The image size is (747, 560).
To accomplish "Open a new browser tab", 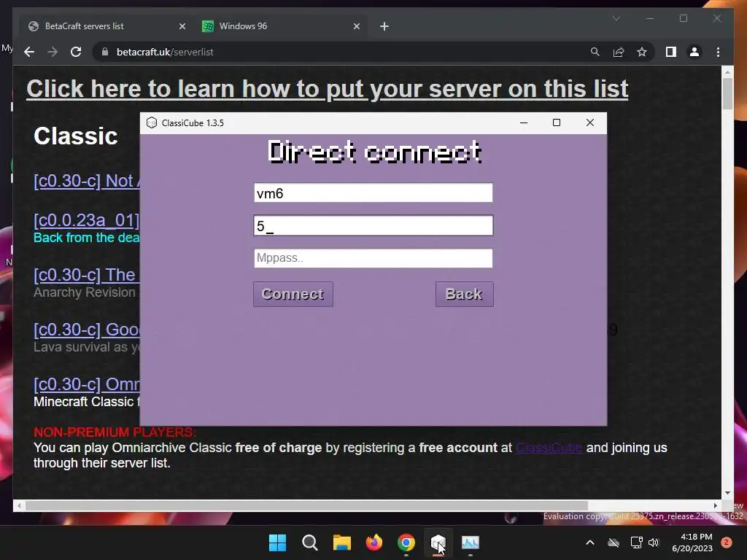I will (x=384, y=26).
